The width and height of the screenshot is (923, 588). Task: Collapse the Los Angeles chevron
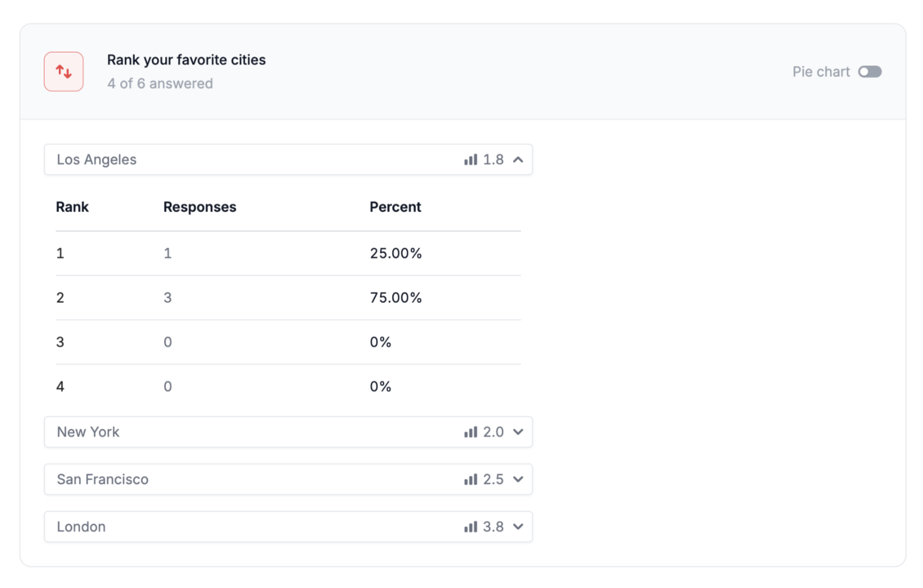click(x=518, y=160)
